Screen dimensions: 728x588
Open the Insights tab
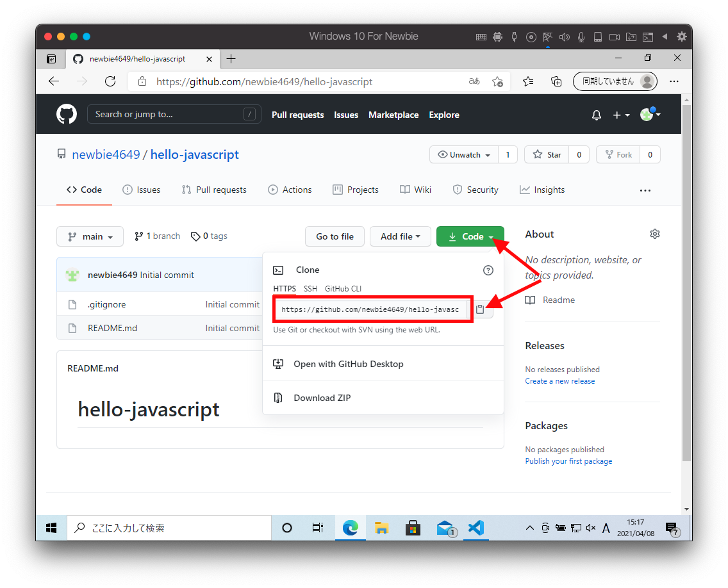point(542,190)
